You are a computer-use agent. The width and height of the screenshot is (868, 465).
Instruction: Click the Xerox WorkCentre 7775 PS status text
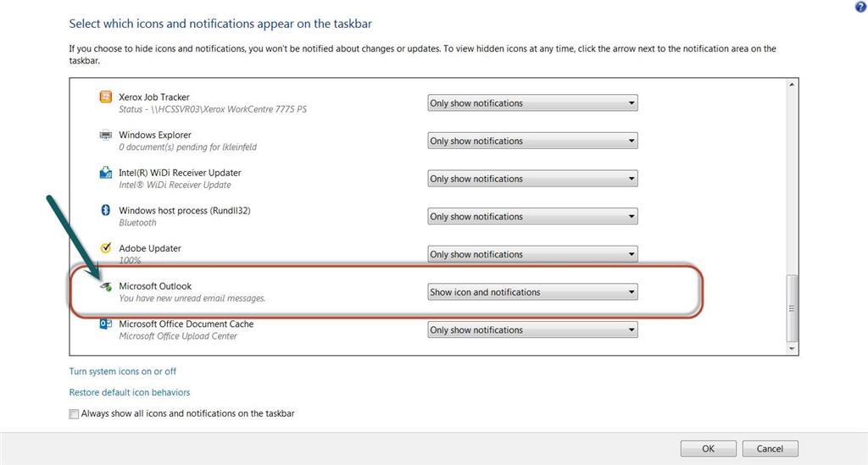213,109
